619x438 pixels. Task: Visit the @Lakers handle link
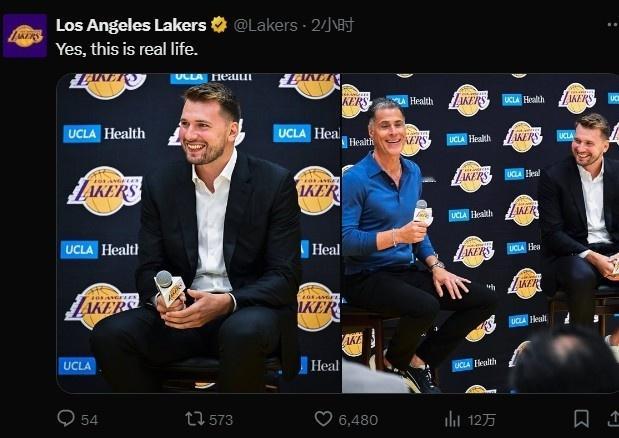[x=265, y=25]
